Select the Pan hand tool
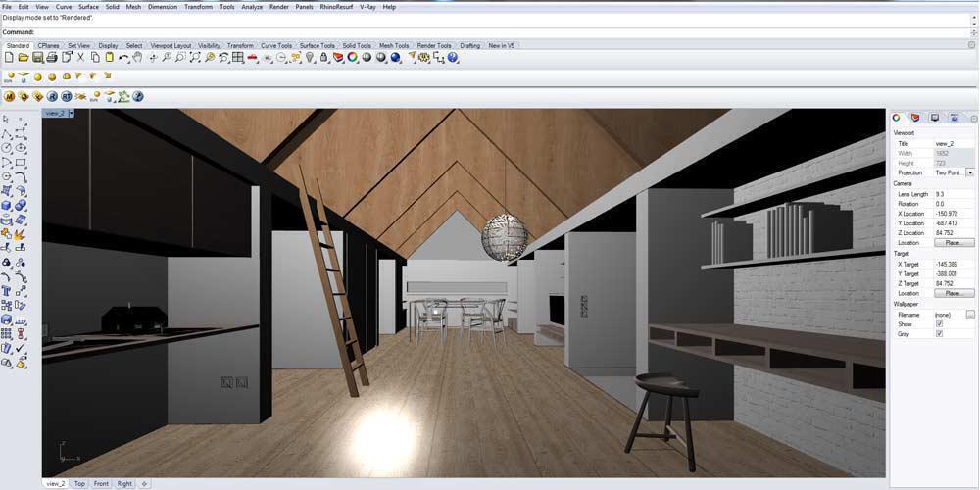This screenshot has height=490, width=980. pyautogui.click(x=137, y=57)
